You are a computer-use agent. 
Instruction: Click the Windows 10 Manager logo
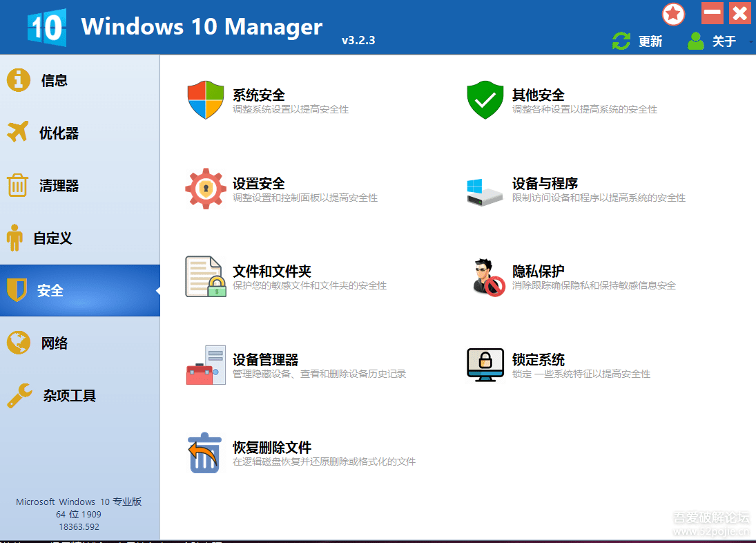47,28
